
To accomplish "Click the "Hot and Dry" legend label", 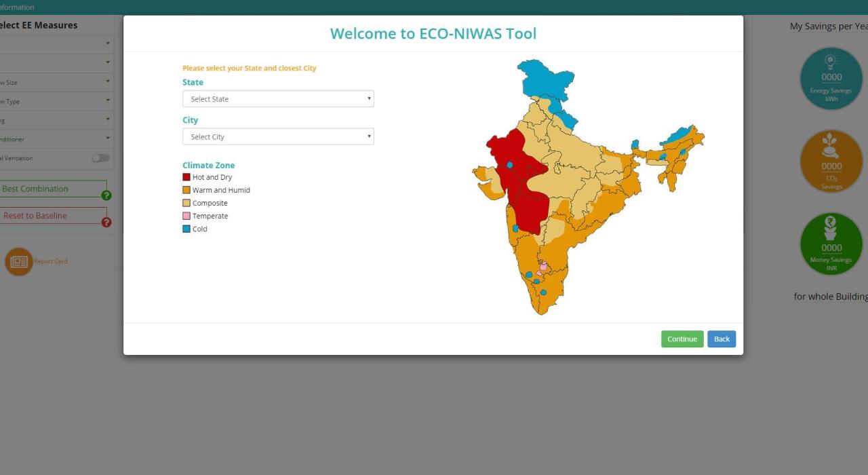I will click(212, 177).
